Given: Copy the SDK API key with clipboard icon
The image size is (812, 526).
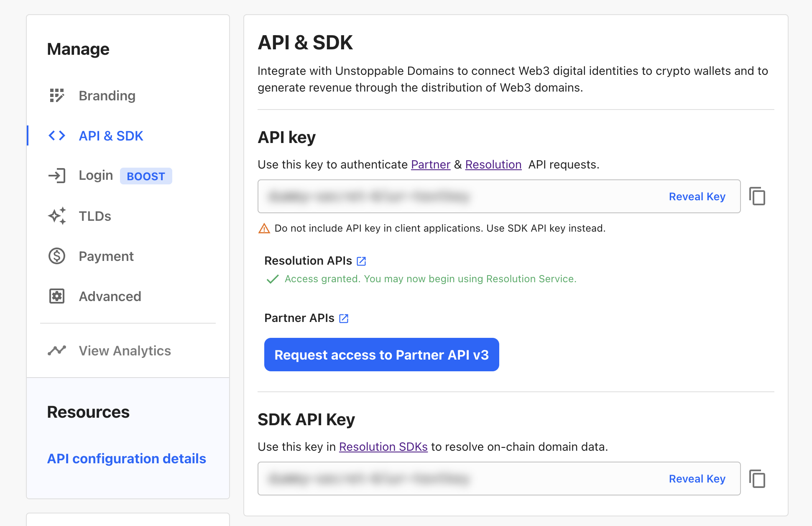Looking at the screenshot, I should (757, 479).
